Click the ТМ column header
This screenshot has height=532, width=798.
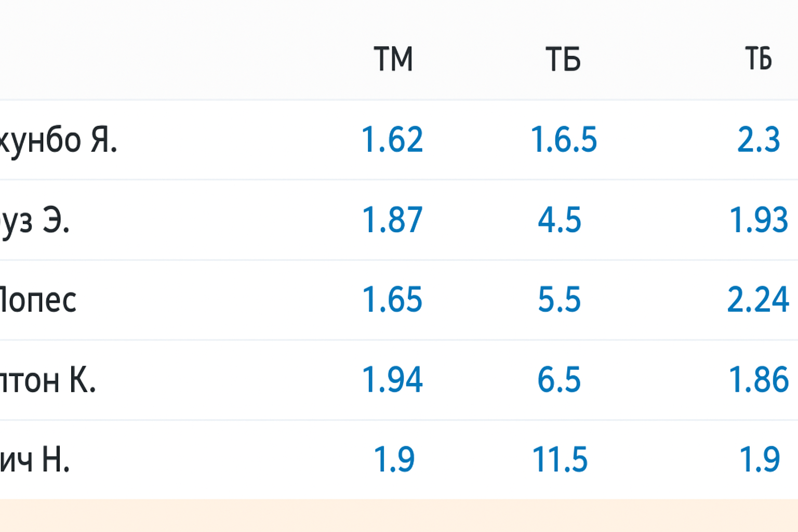point(393,59)
